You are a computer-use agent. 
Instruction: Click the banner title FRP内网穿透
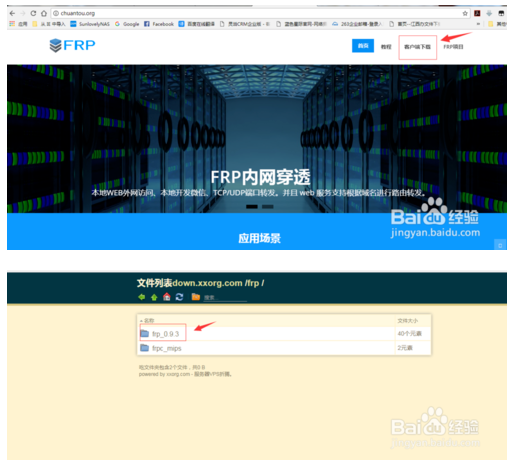260,177
